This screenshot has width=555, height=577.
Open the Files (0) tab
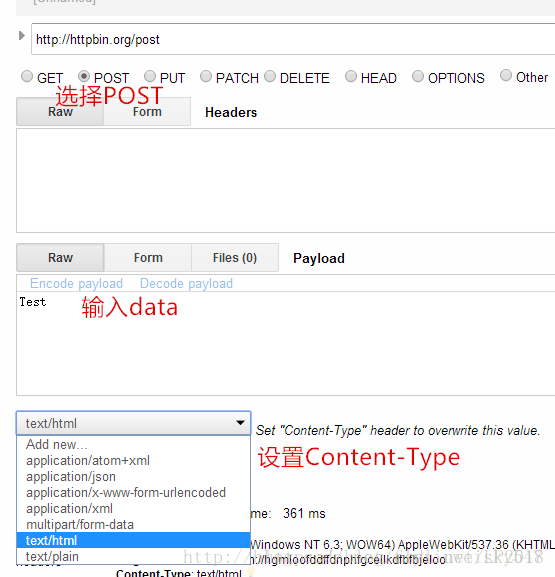pos(235,258)
